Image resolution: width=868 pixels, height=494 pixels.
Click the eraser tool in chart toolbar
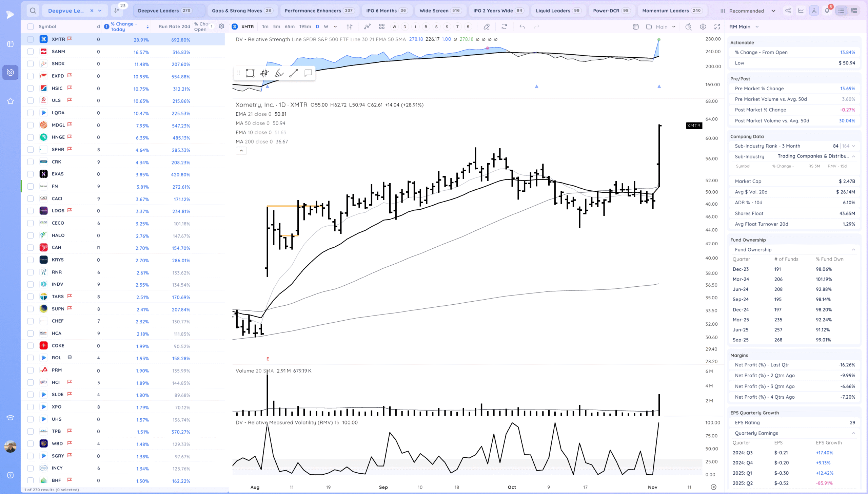pyautogui.click(x=487, y=26)
